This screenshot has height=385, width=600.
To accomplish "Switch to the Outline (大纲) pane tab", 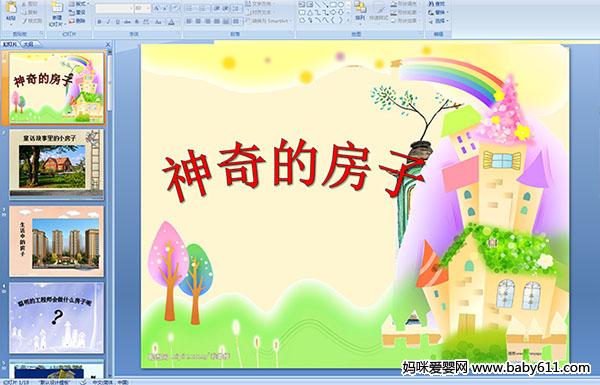I will [x=29, y=44].
